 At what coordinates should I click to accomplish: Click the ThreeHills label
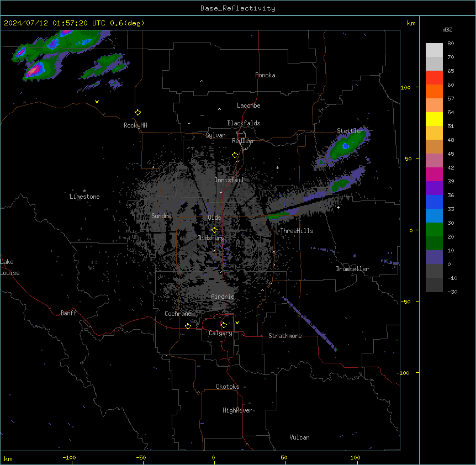click(297, 231)
